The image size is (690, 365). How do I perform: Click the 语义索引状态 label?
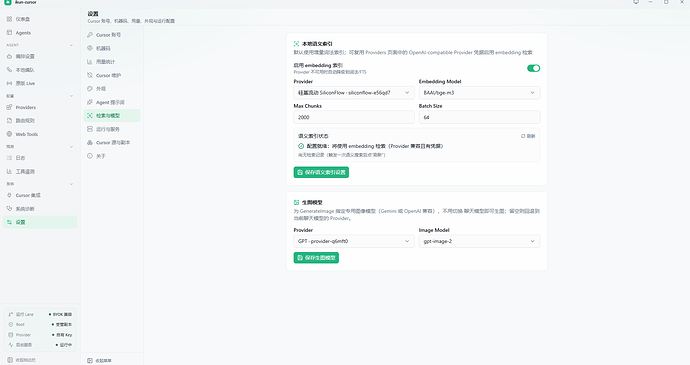click(313, 136)
